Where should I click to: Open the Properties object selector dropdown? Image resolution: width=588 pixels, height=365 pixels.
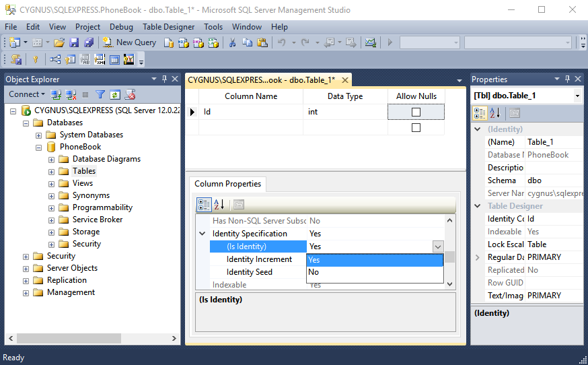(x=577, y=96)
